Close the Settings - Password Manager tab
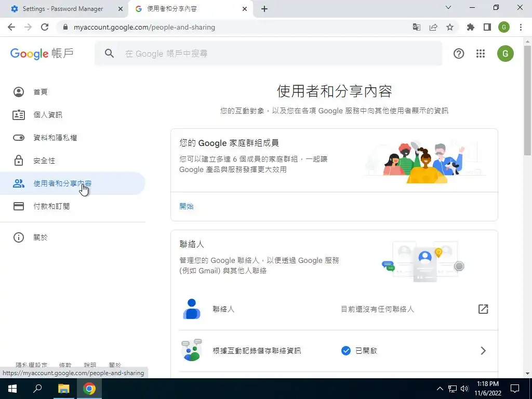 [x=121, y=9]
